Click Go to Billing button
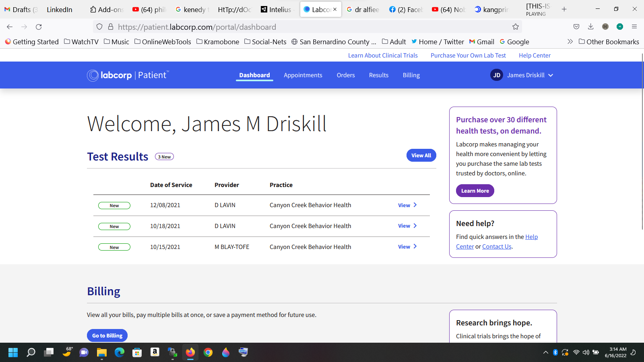644x362 pixels. click(x=107, y=335)
